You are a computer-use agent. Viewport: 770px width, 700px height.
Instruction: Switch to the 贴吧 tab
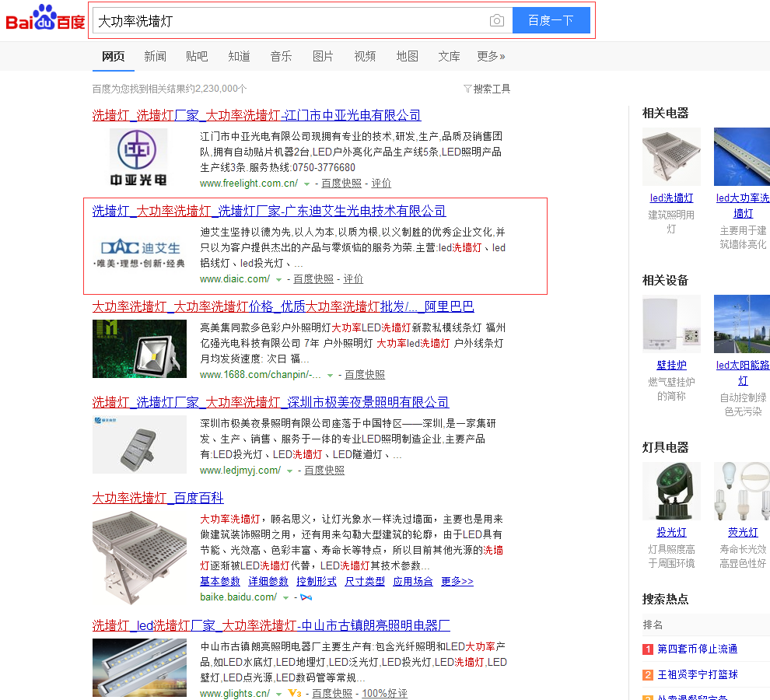coord(197,57)
